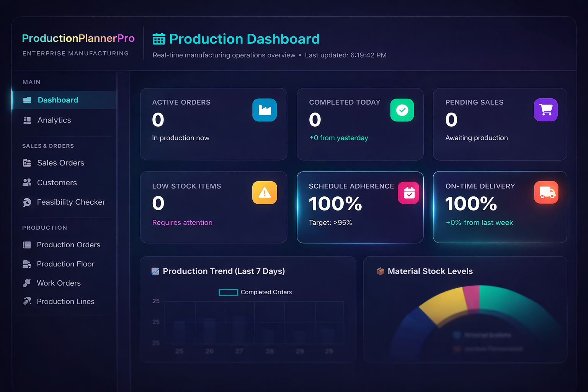The height and width of the screenshot is (392, 588).
Task: Collapse the SALES & ORDERS sidebar section
Action: [x=48, y=146]
